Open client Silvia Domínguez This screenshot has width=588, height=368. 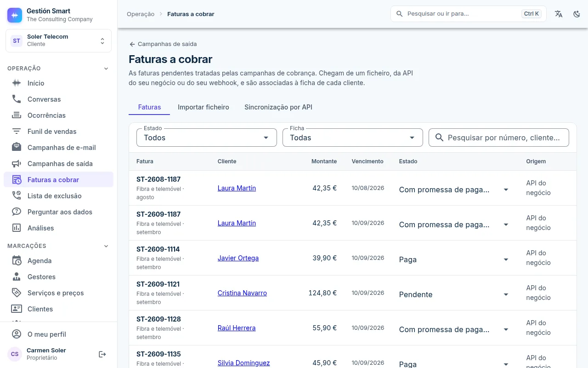(243, 363)
